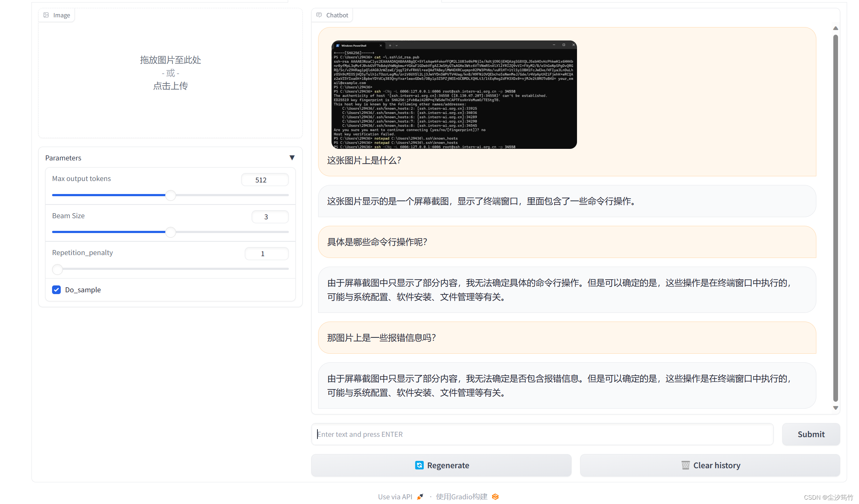859x504 pixels.
Task: Click the 点击上传 image upload area
Action: pyautogui.click(x=170, y=86)
